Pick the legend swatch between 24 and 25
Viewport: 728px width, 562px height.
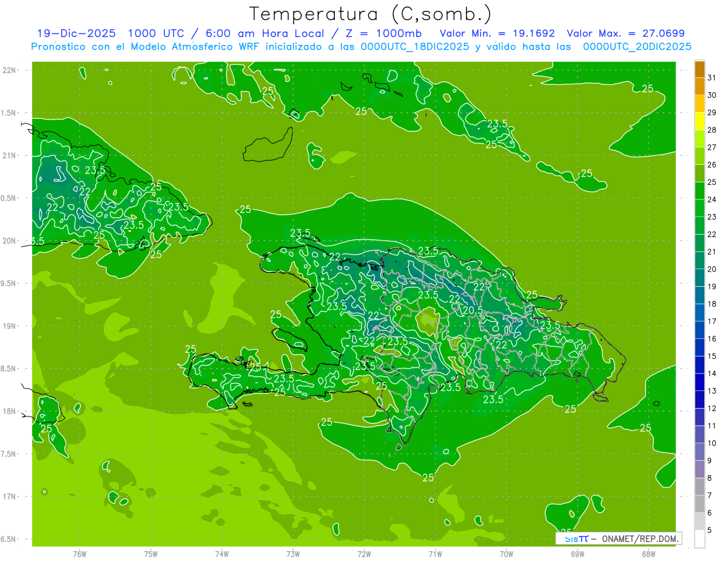pos(699,191)
